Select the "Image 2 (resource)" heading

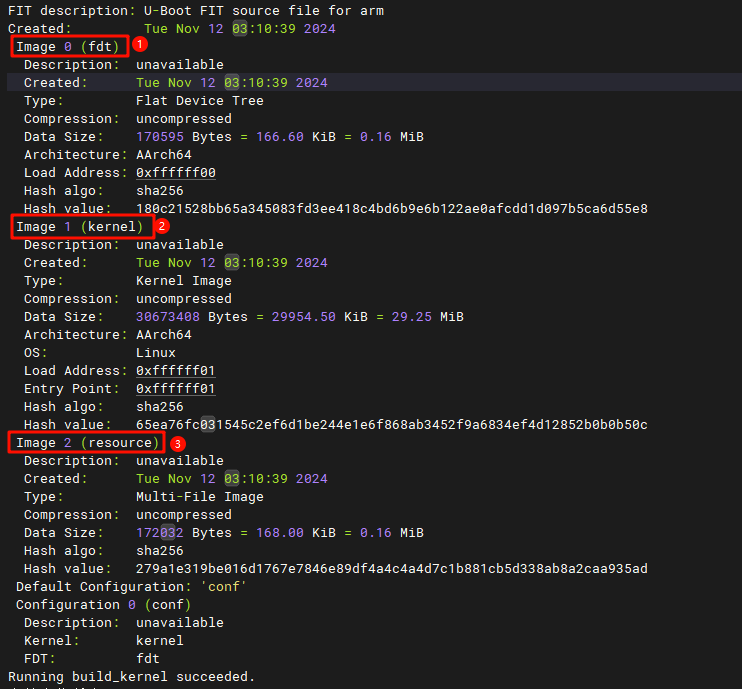point(87,443)
